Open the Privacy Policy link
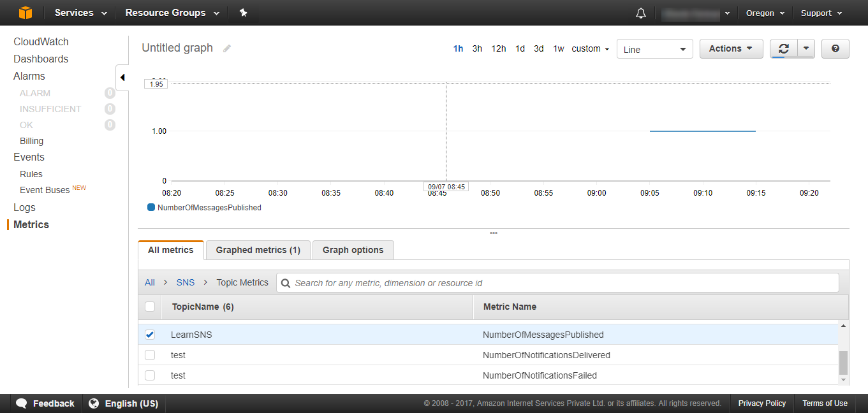Viewport: 868px width, 413px height. pyautogui.click(x=762, y=403)
